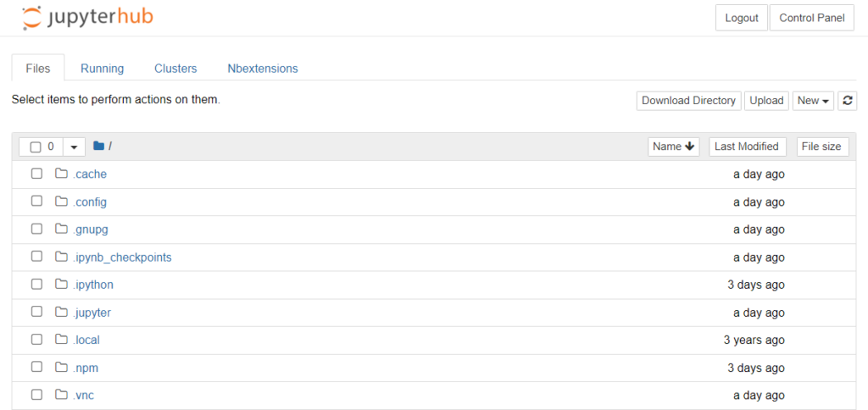
Task: Click the .local folder icon
Action: pyautogui.click(x=61, y=340)
